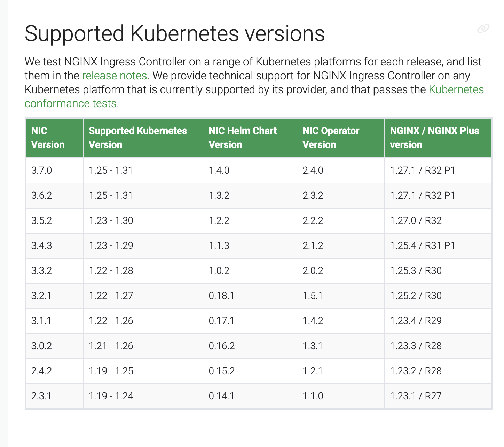Screen dimensions: 504x447
Task: Click the 0.18.1 Helm chart version cell
Action: point(250,296)
